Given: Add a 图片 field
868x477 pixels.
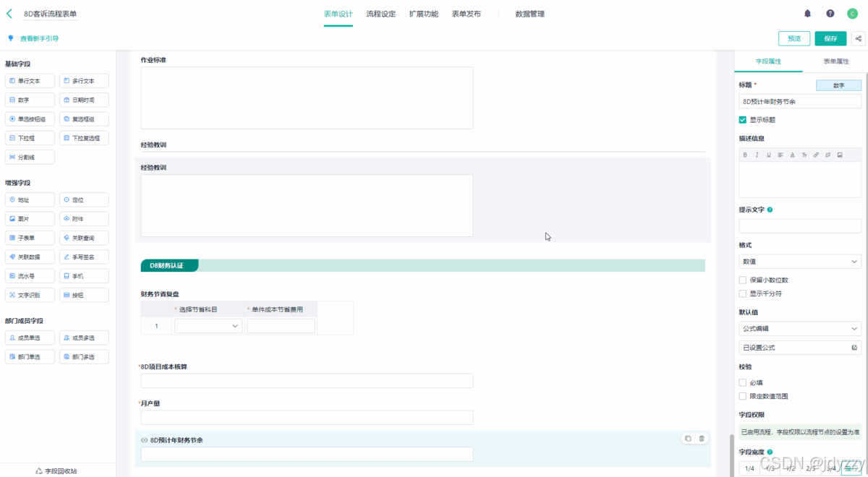Looking at the screenshot, I should pos(30,218).
